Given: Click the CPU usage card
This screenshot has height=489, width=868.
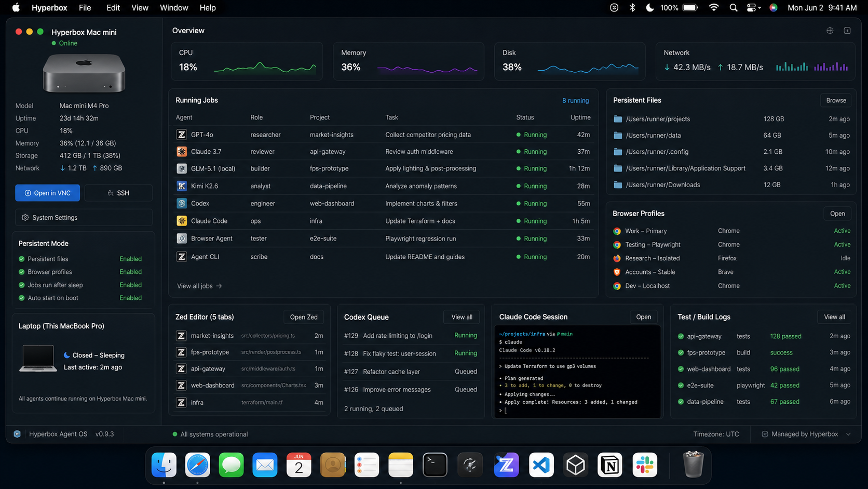Looking at the screenshot, I should pyautogui.click(x=247, y=61).
